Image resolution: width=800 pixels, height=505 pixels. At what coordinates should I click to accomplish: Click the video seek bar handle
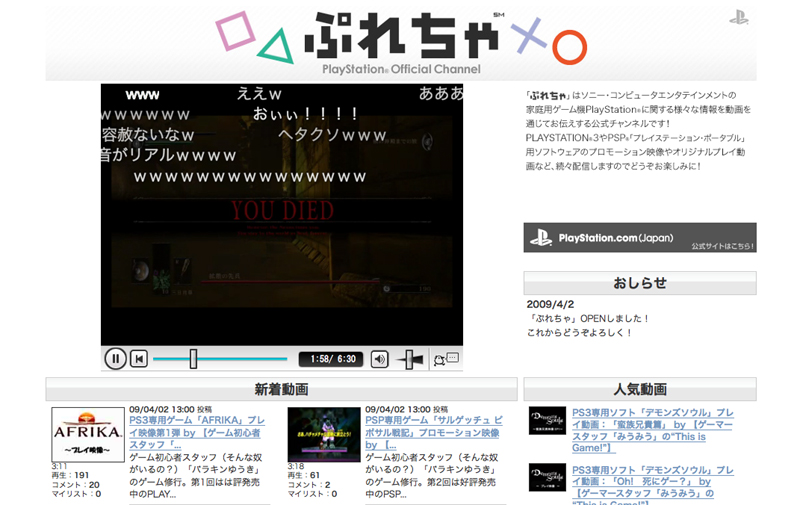[x=193, y=359]
